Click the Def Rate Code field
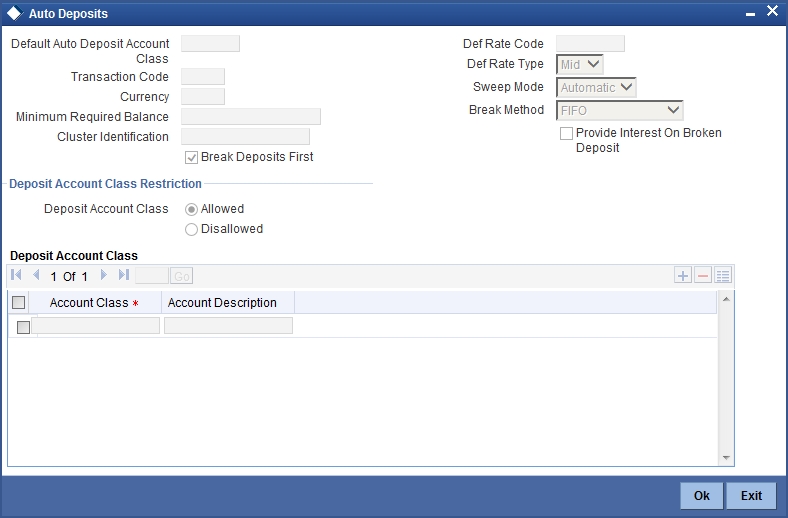This screenshot has height=518, width=788. coord(590,44)
